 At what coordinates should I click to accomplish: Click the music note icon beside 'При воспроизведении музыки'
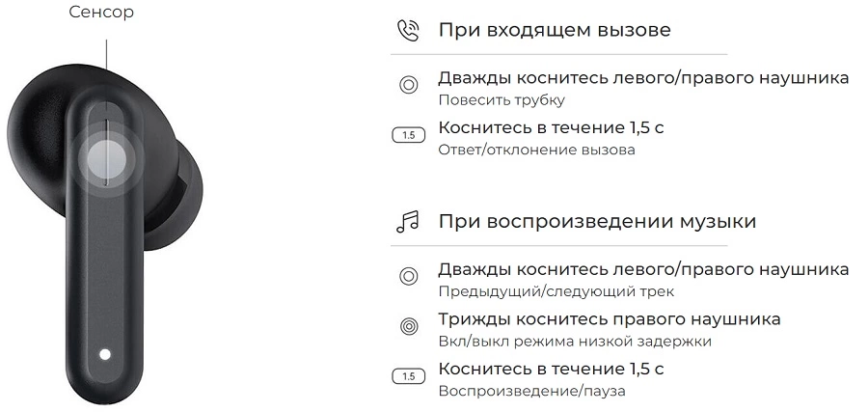coord(408,222)
